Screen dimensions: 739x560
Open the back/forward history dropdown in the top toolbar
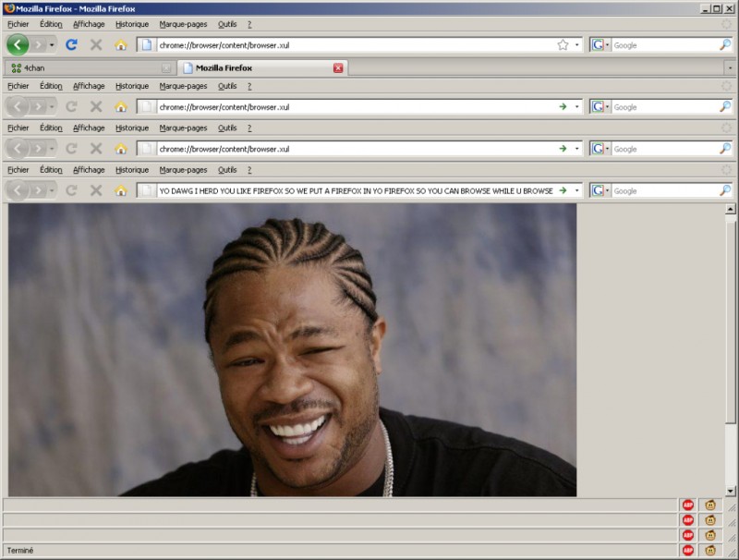pos(52,45)
